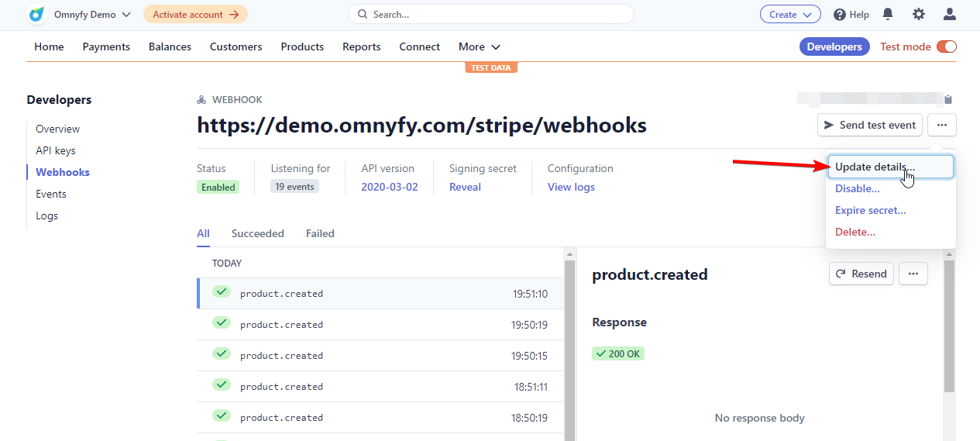Click Send test event button
Viewport: 980px width, 441px height.
pos(870,125)
